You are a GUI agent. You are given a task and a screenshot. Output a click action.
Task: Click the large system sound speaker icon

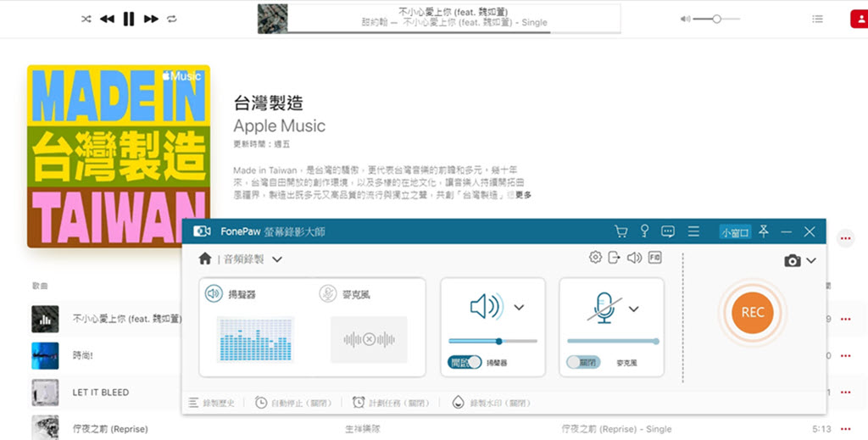tap(487, 307)
